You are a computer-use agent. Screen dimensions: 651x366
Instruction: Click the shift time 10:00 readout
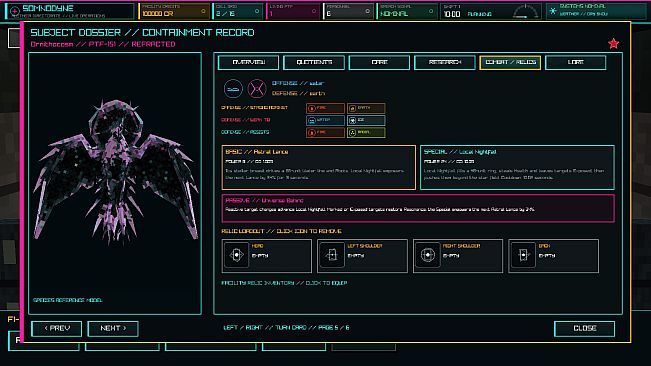452,14
